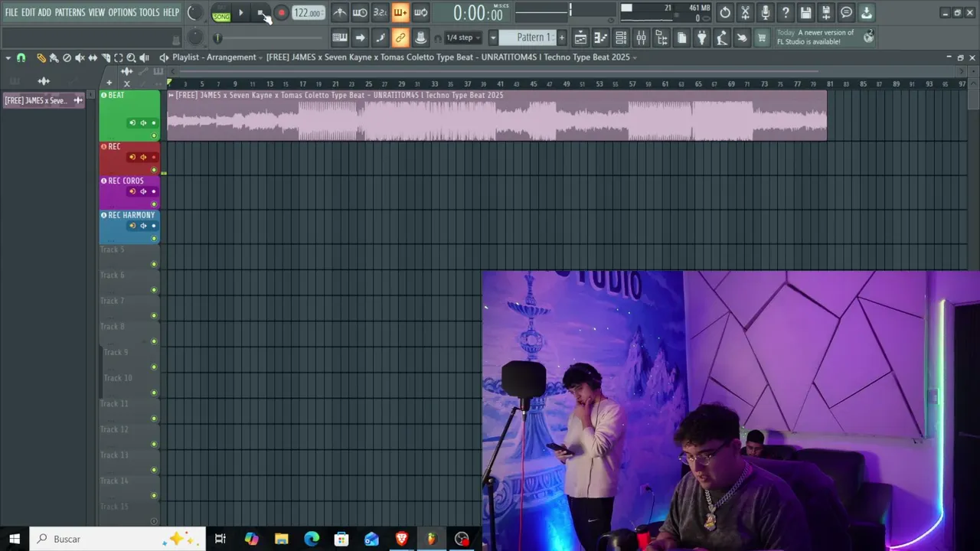Open the pattern list arrow left of Pattern 1
Image resolution: width=980 pixels, height=551 pixels.
pos(493,37)
